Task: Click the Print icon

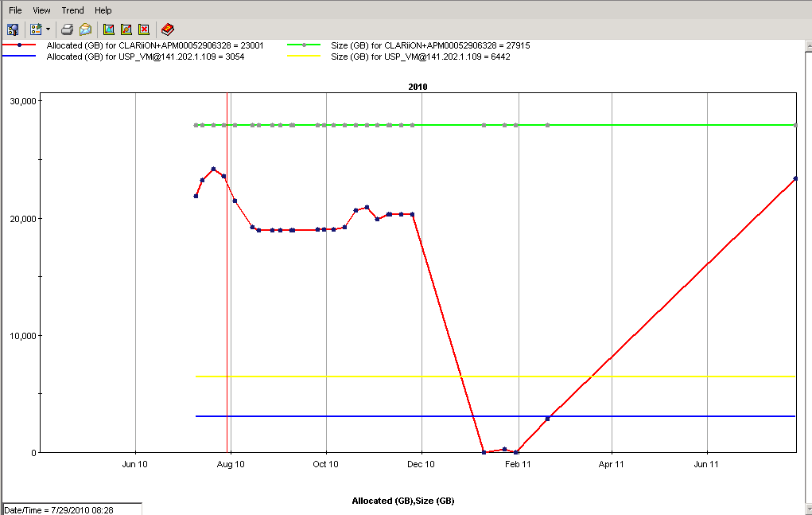Action: click(67, 28)
